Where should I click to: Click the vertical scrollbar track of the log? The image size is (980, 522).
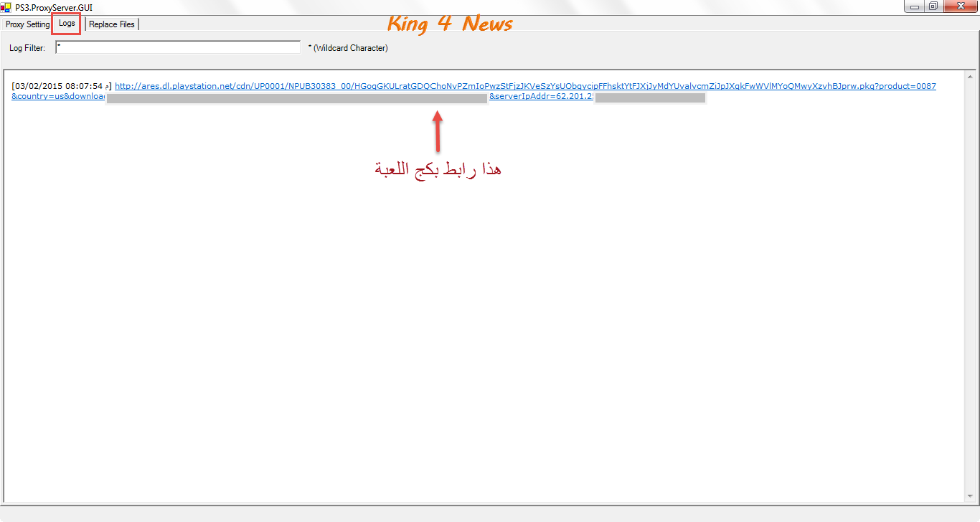pyautogui.click(x=970, y=287)
